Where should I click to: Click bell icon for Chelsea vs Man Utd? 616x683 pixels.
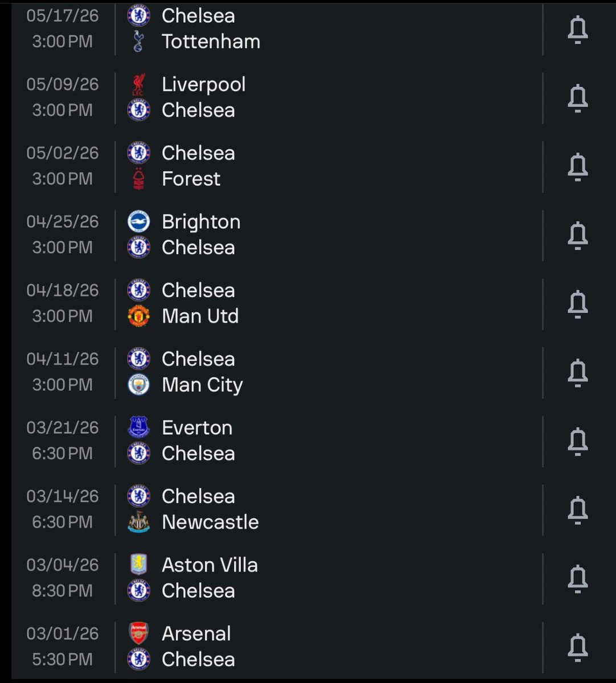click(577, 303)
